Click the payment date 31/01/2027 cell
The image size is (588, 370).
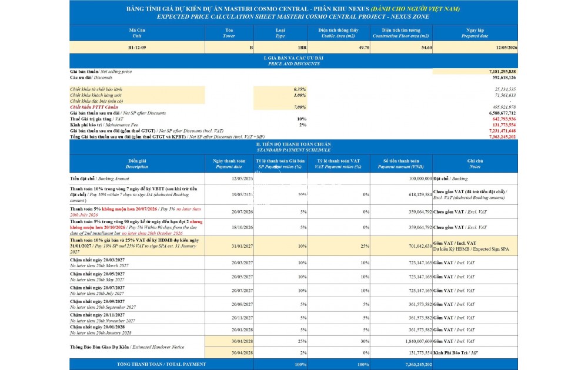(x=229, y=246)
